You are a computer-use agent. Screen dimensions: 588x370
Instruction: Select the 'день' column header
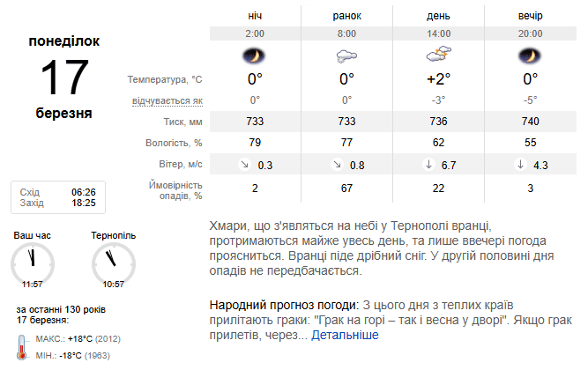tap(438, 16)
